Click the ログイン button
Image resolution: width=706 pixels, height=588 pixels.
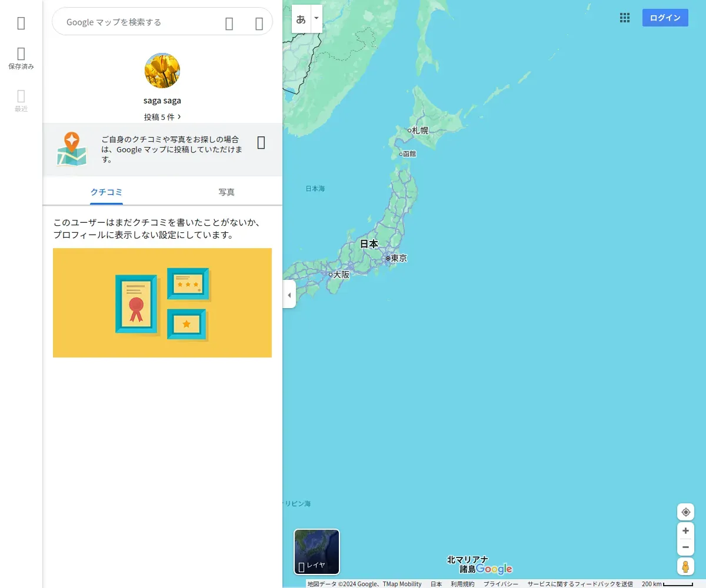(x=665, y=18)
